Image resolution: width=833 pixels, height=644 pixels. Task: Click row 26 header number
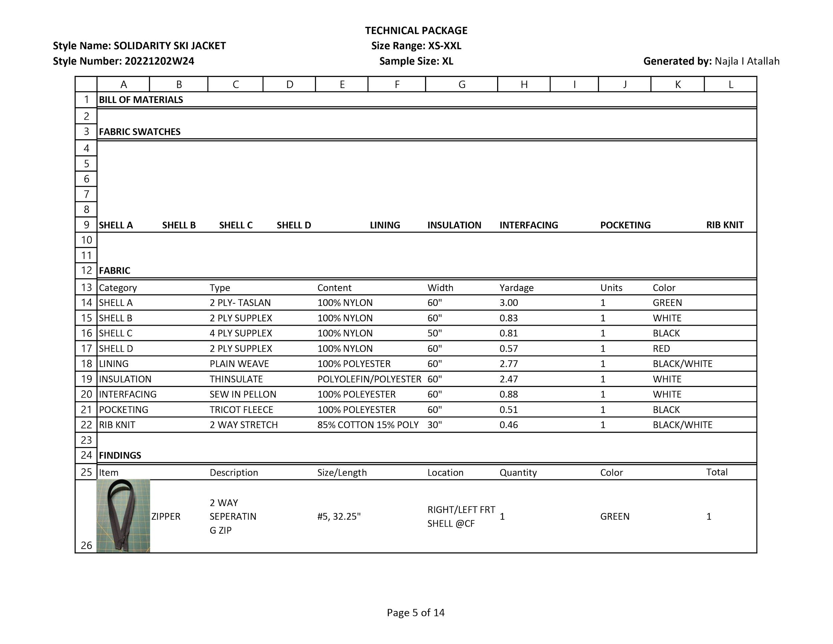tap(87, 545)
